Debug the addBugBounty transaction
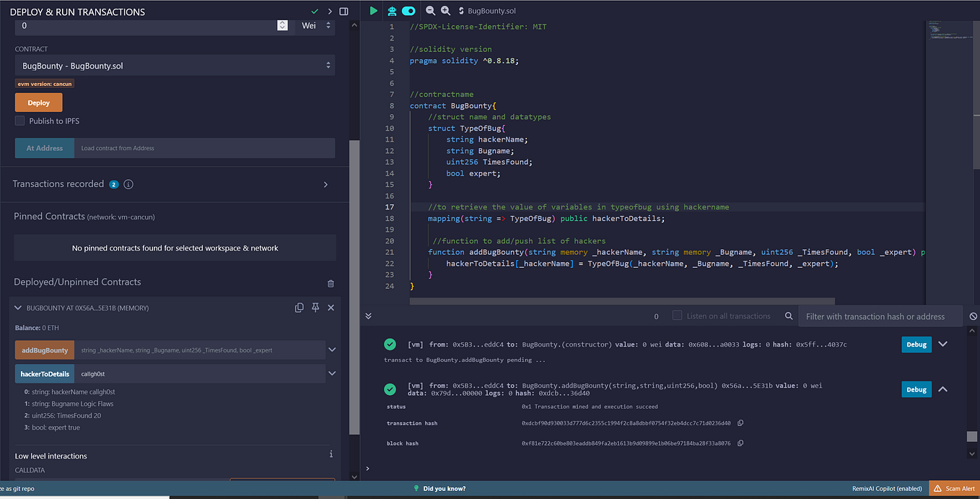This screenshot has width=980, height=499. tap(916, 389)
